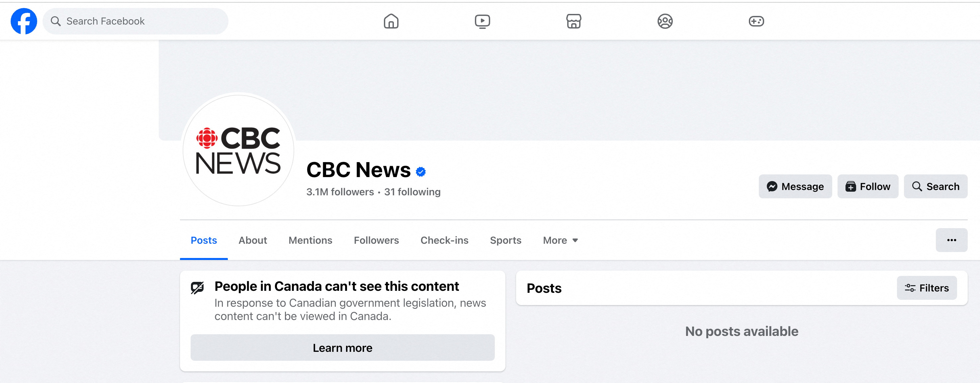Open the ellipsis options menu
980x383 pixels.
pyautogui.click(x=951, y=240)
